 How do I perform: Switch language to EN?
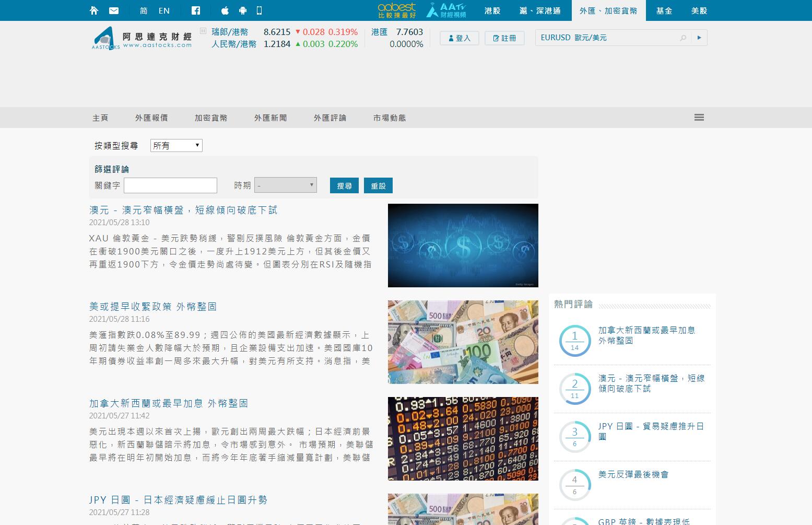pyautogui.click(x=164, y=10)
